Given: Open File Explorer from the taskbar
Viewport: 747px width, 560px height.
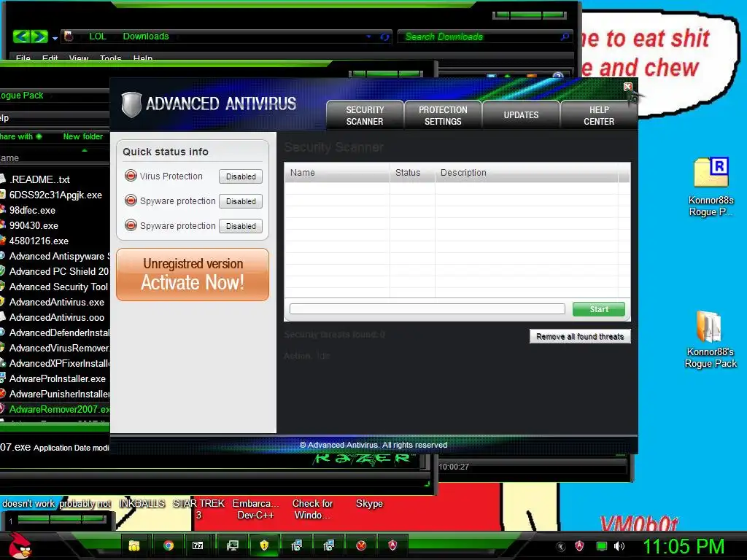Looking at the screenshot, I should [x=134, y=545].
